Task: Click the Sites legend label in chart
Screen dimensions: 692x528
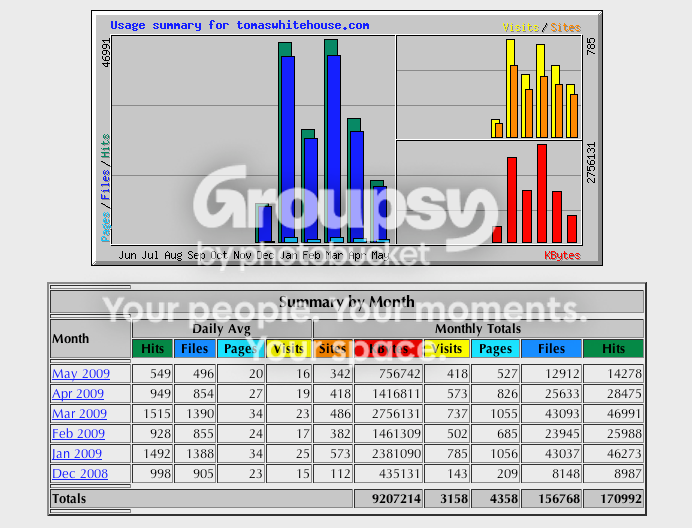Action: [565, 27]
